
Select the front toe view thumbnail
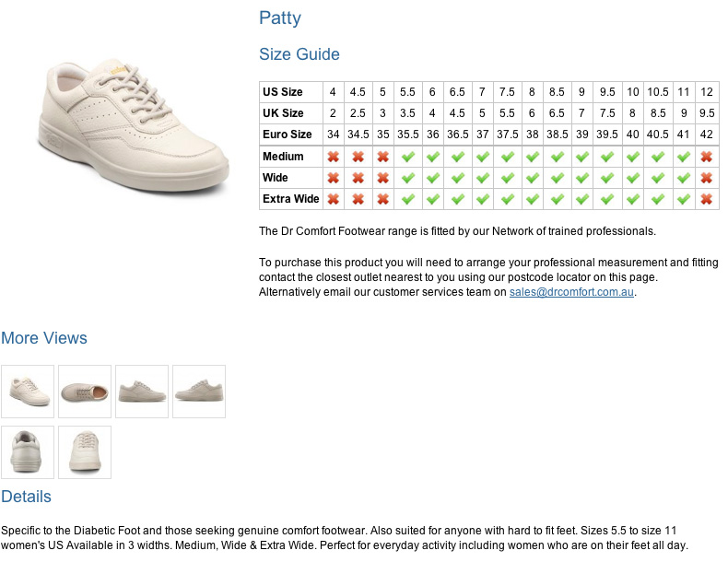[x=85, y=452]
